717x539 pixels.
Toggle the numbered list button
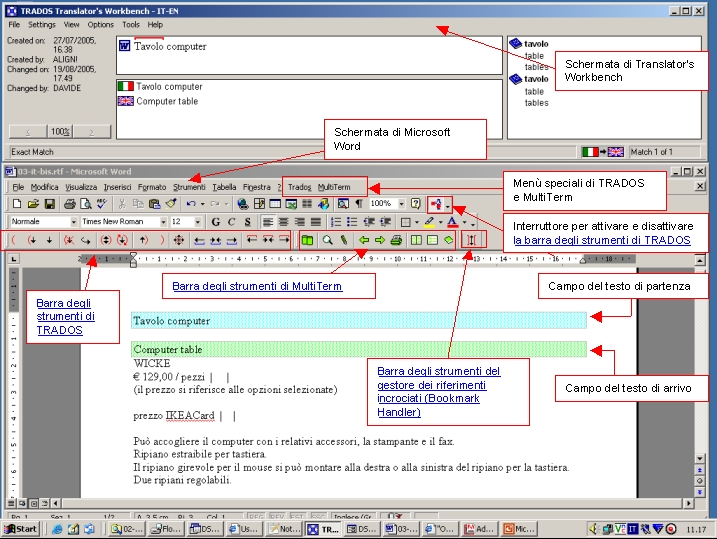coord(336,222)
